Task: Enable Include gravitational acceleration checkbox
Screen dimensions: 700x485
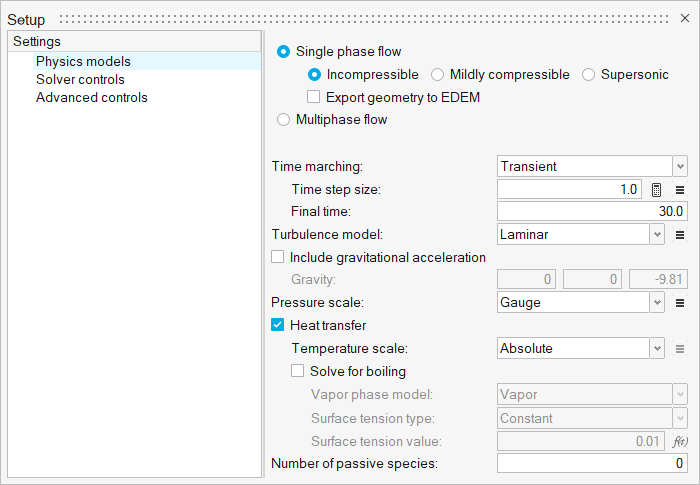Action: [278, 257]
